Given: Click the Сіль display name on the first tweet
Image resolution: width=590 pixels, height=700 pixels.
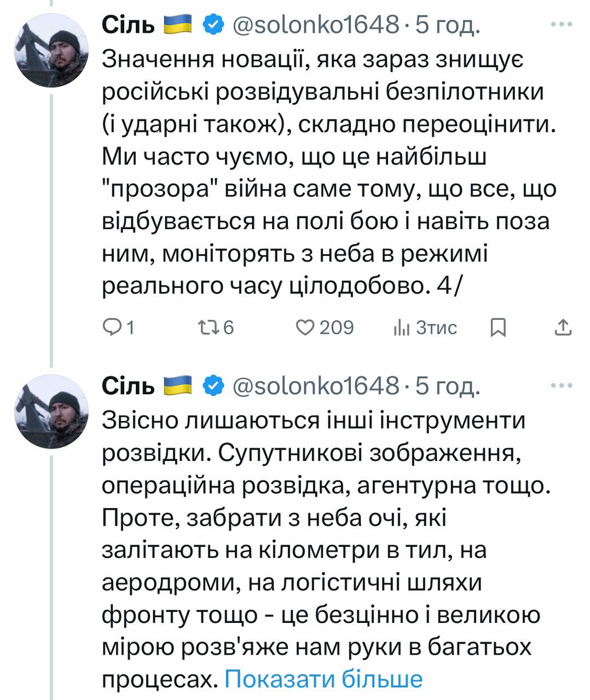Looking at the screenshot, I should 129,25.
